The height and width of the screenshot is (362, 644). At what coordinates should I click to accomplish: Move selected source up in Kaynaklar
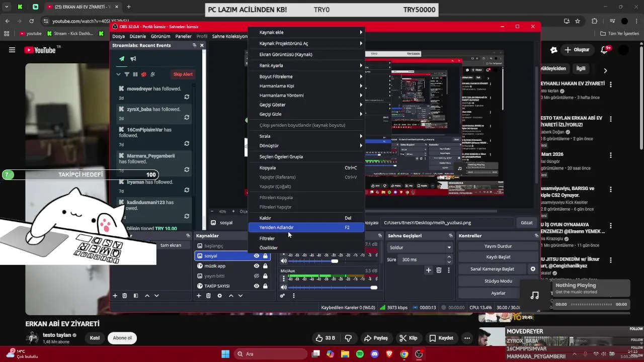(x=231, y=296)
